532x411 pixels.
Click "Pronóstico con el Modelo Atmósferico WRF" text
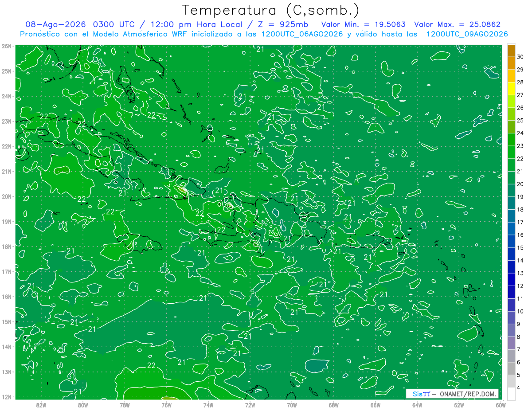[103, 34]
